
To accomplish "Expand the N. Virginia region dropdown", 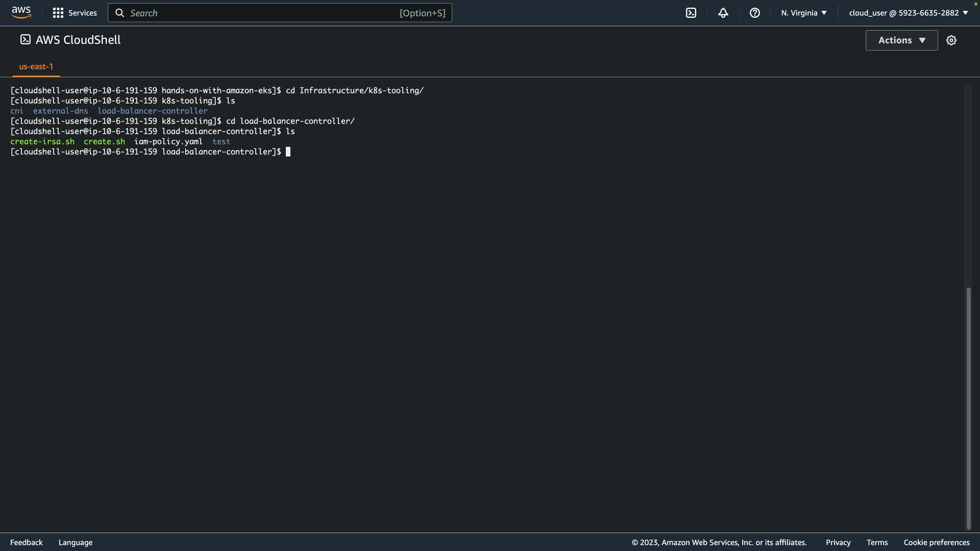I will coord(803,13).
